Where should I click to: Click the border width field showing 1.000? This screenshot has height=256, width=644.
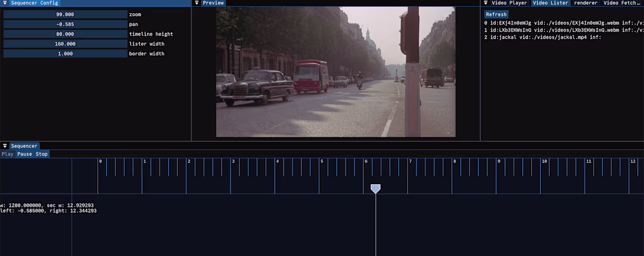point(66,54)
